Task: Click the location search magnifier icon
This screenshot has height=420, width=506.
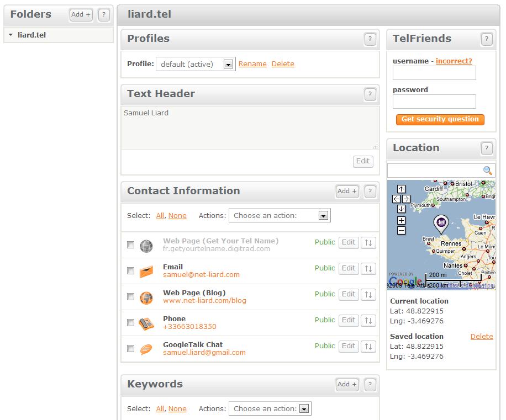Action: point(487,171)
